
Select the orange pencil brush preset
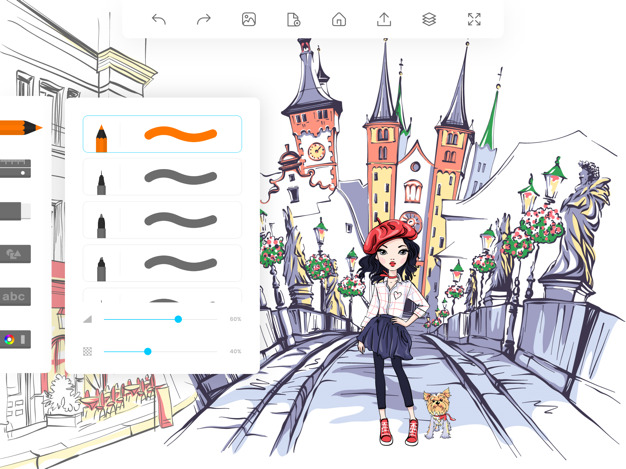point(162,134)
